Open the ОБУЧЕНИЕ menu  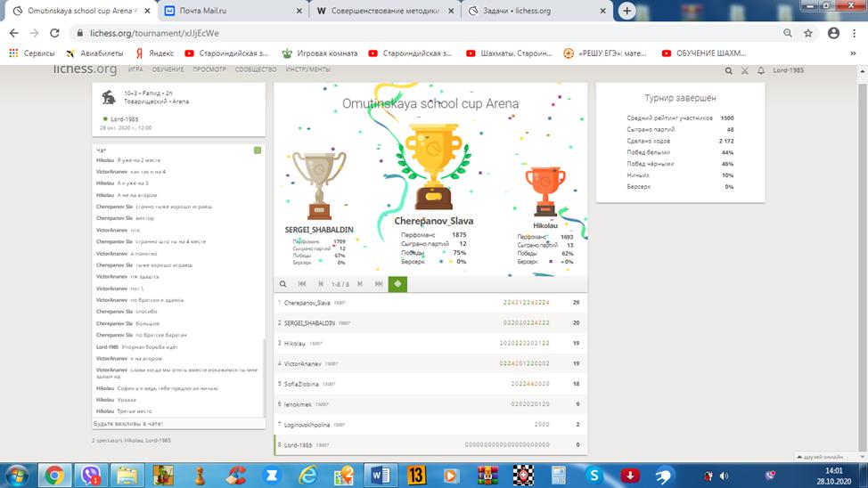(168, 69)
